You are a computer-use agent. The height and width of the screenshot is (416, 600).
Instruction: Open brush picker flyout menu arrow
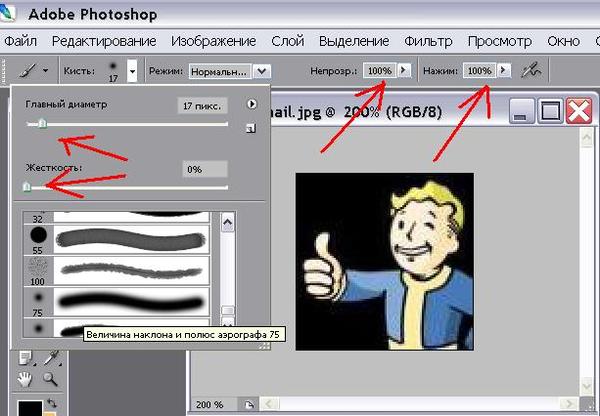coord(251,104)
